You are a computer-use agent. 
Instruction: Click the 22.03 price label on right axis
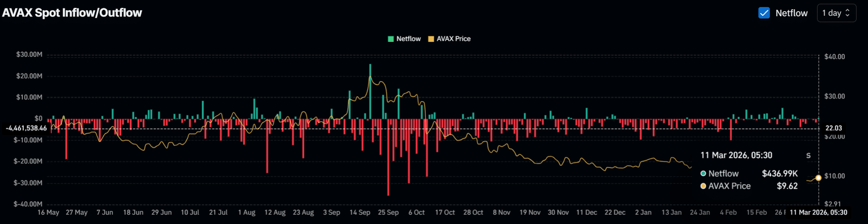point(833,128)
